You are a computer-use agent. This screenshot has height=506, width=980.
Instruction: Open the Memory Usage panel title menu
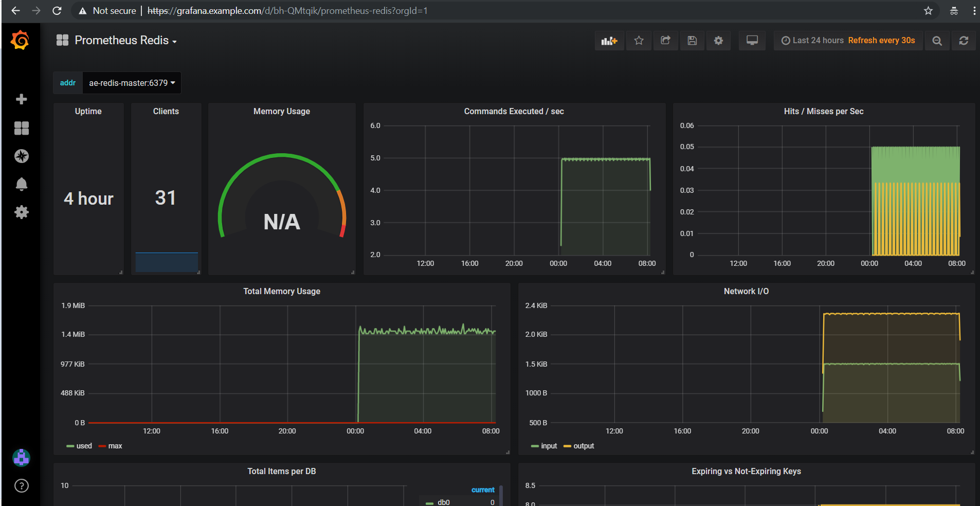[x=282, y=111]
